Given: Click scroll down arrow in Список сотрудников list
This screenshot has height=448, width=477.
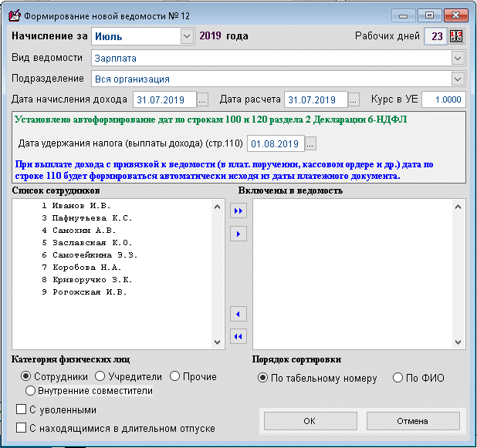Looking at the screenshot, I should (x=217, y=342).
